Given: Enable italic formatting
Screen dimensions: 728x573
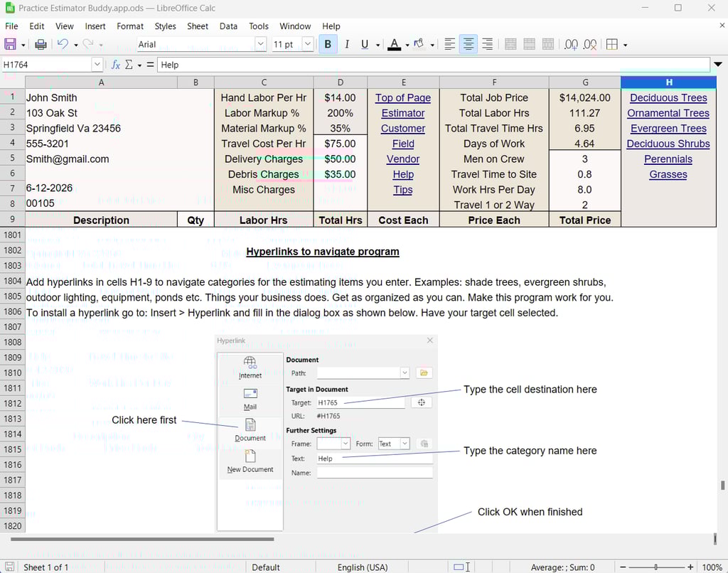Looking at the screenshot, I should tap(346, 44).
